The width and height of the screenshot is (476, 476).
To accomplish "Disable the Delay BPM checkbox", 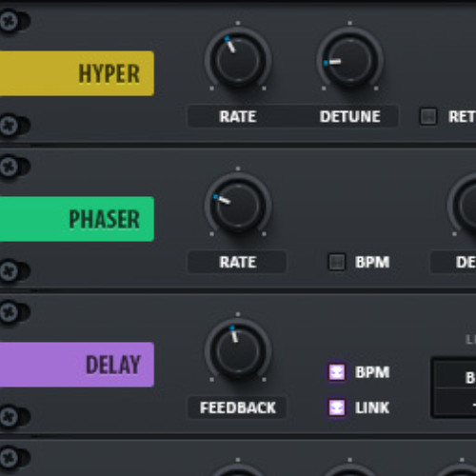I will [337, 372].
